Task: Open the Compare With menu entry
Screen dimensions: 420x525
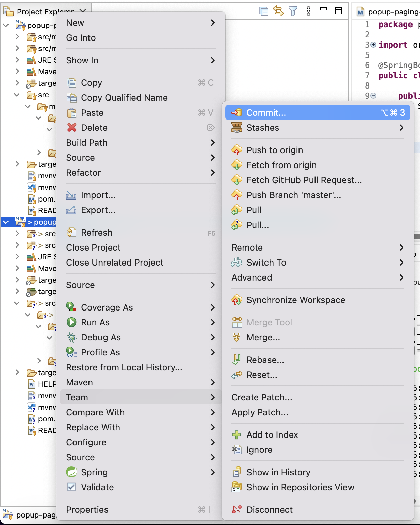Action: point(141,412)
